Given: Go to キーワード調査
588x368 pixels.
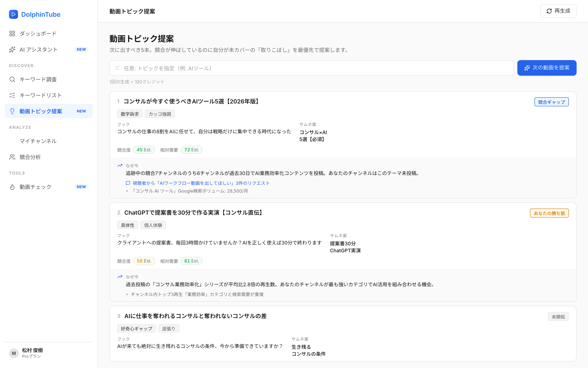Looking at the screenshot, I should [x=49, y=79].
